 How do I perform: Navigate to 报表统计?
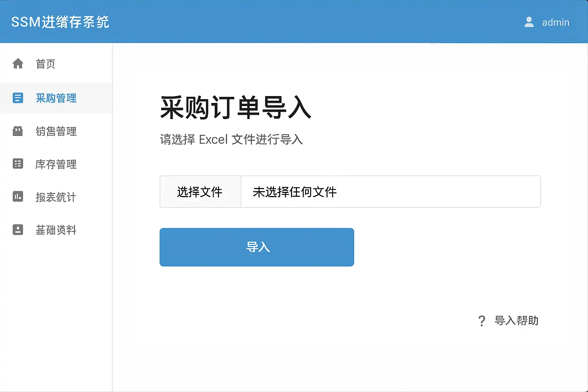tap(56, 197)
